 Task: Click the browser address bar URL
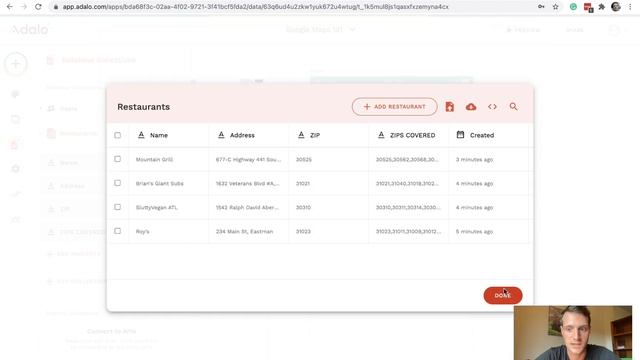[256, 7]
